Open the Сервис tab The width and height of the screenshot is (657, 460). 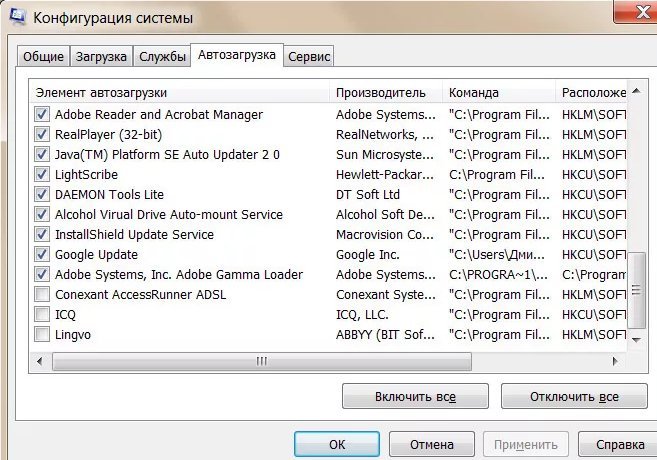click(309, 57)
